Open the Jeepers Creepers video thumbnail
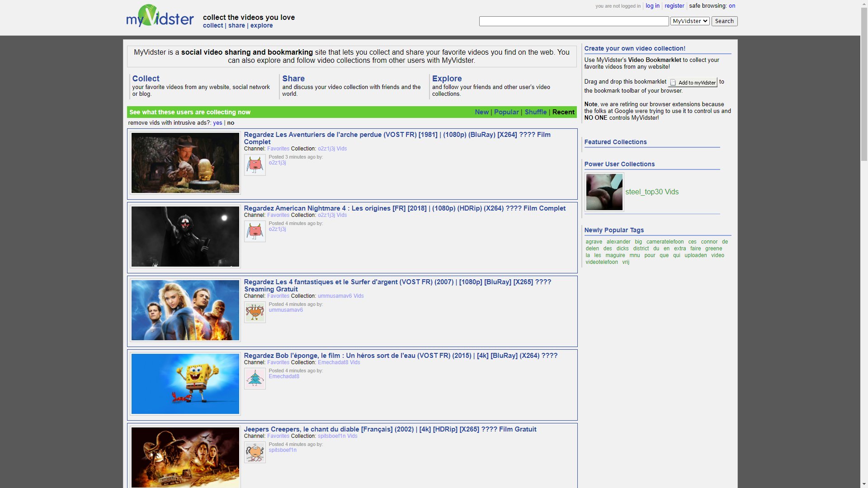This screenshot has height=488, width=868. [x=185, y=457]
